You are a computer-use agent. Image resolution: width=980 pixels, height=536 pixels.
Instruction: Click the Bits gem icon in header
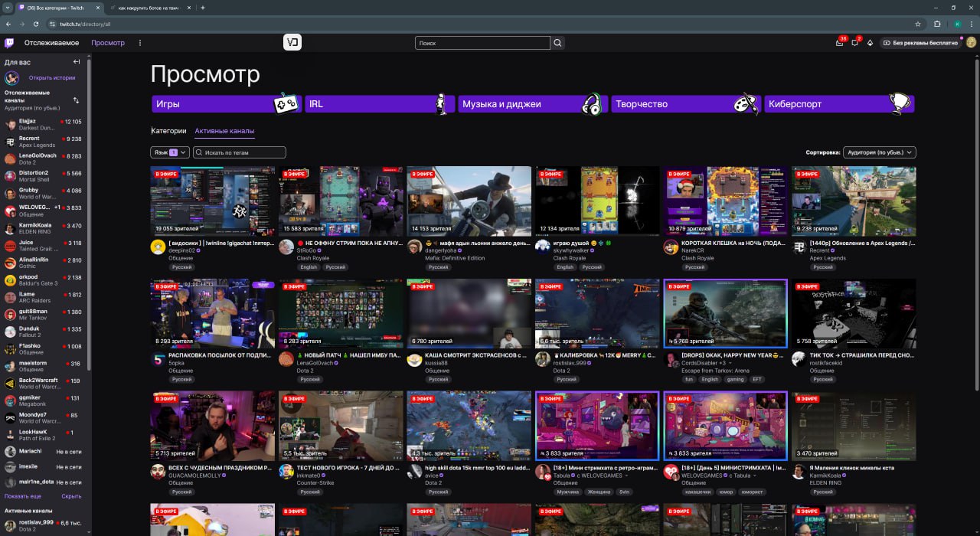tap(870, 43)
